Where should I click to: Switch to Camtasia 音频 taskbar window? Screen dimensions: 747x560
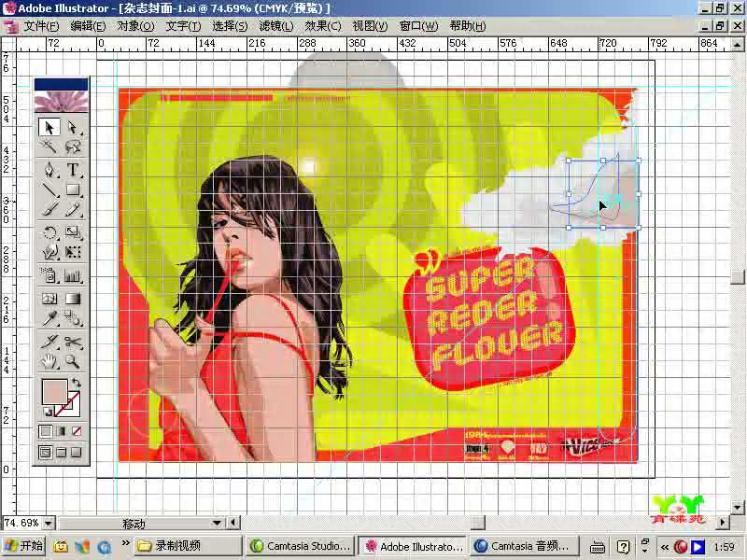tap(524, 546)
